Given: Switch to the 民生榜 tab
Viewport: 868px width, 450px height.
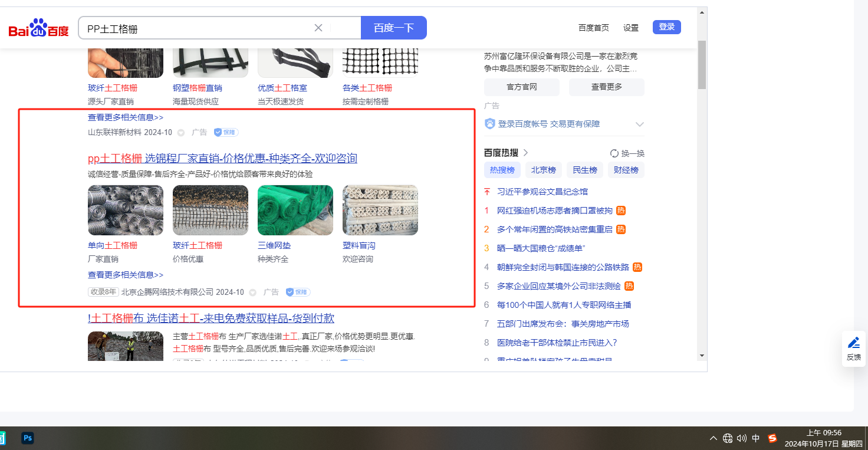Looking at the screenshot, I should click(x=585, y=170).
